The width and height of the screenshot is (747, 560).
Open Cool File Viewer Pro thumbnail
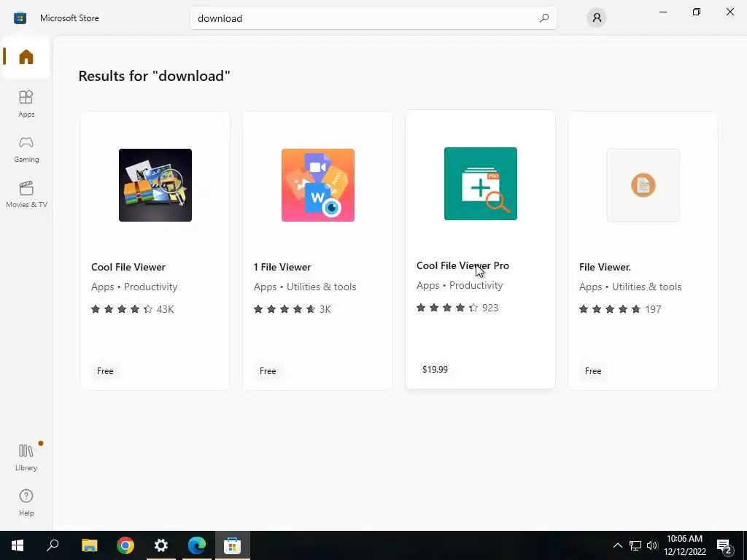[480, 184]
